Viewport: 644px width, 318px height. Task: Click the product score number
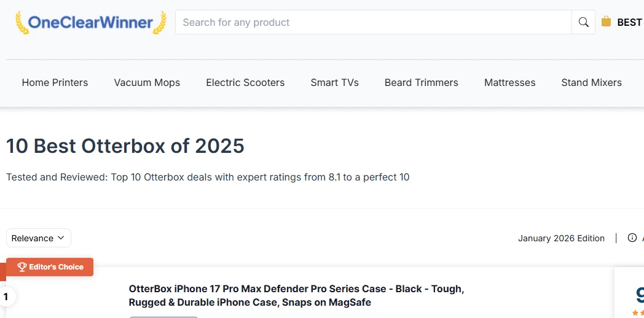click(x=639, y=295)
